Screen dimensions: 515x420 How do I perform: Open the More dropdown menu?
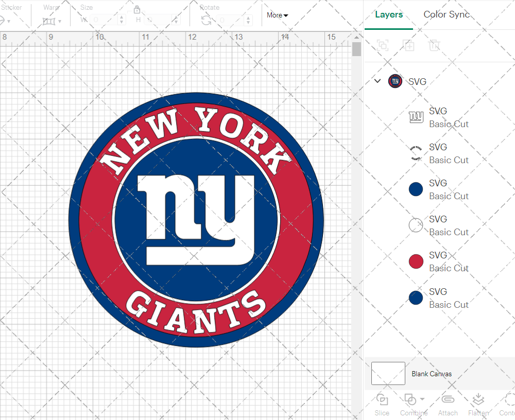tap(277, 15)
